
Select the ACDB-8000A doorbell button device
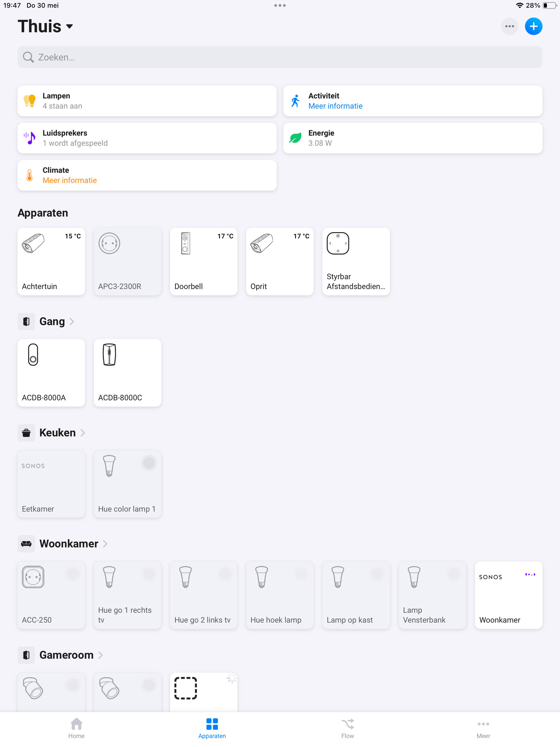tap(51, 372)
